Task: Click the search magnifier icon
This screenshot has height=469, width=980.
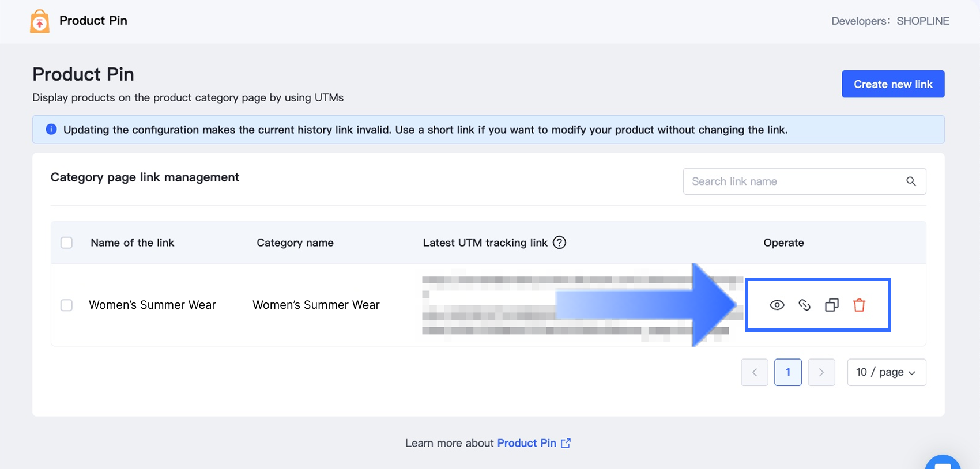Action: (911, 181)
